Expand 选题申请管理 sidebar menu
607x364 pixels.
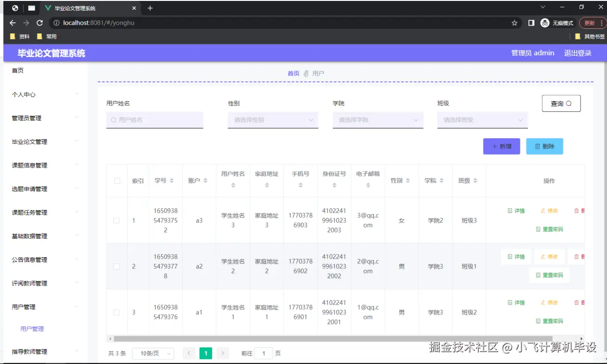click(x=46, y=189)
